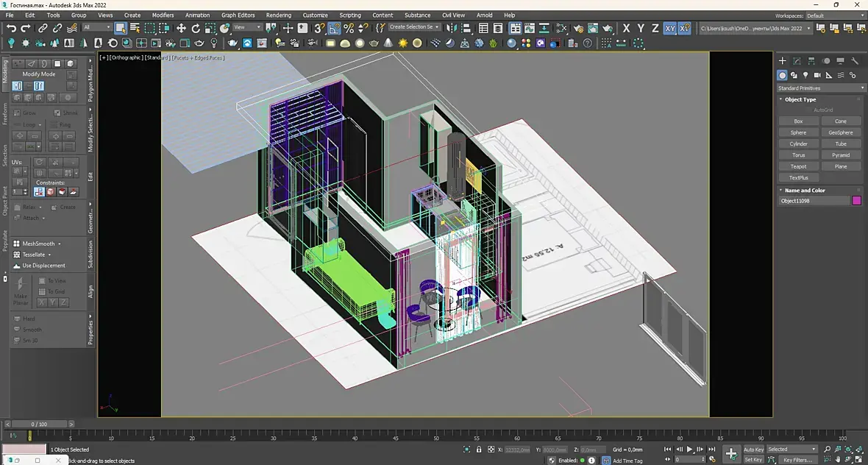This screenshot has height=465, width=868.
Task: Activate the Select Object tool
Action: [121, 28]
